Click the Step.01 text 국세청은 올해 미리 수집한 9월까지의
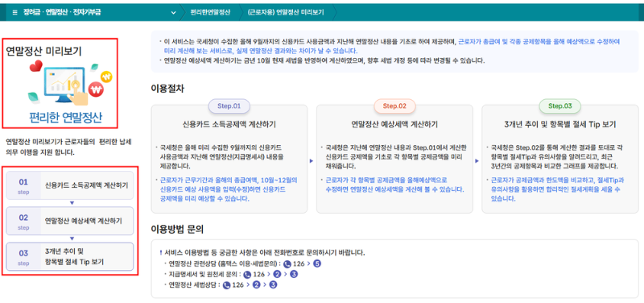 point(221,147)
